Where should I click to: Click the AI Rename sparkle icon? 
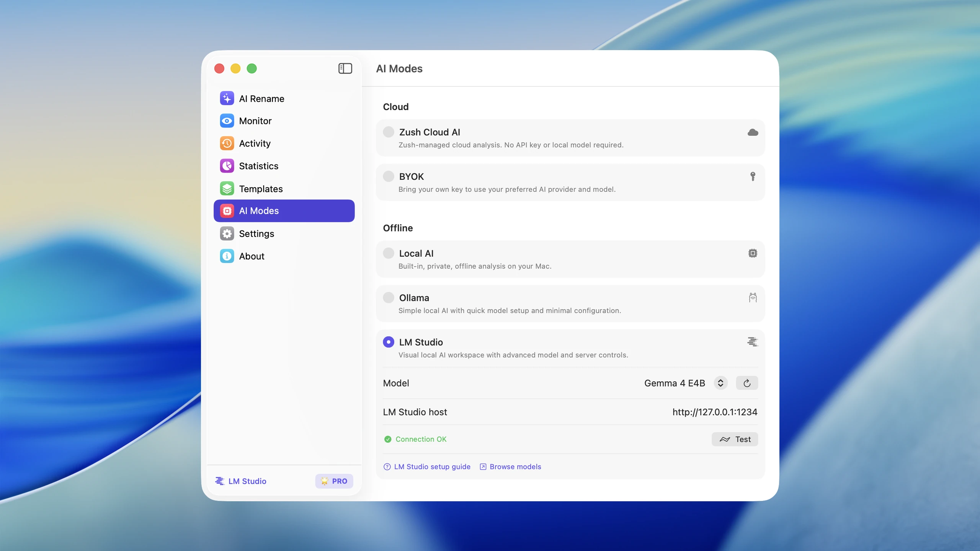(x=227, y=98)
